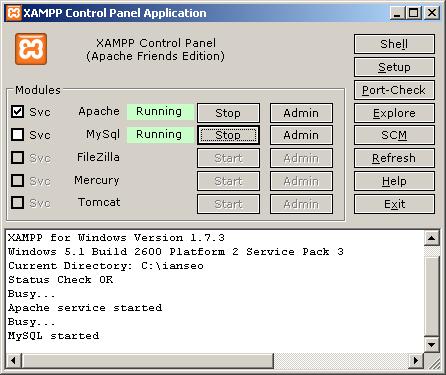446x375 pixels.
Task: Click the Tomcat module label
Action: click(x=99, y=202)
